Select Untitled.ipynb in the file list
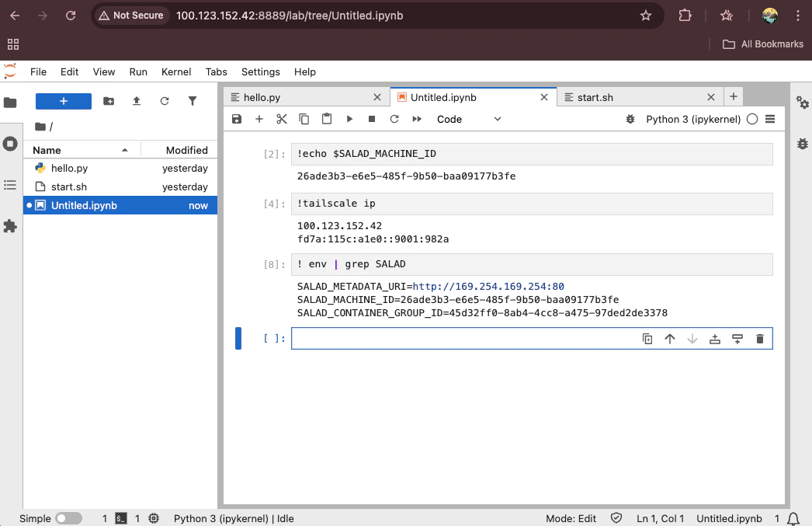Screen dimensions: 812x526 click(x=120, y=206)
